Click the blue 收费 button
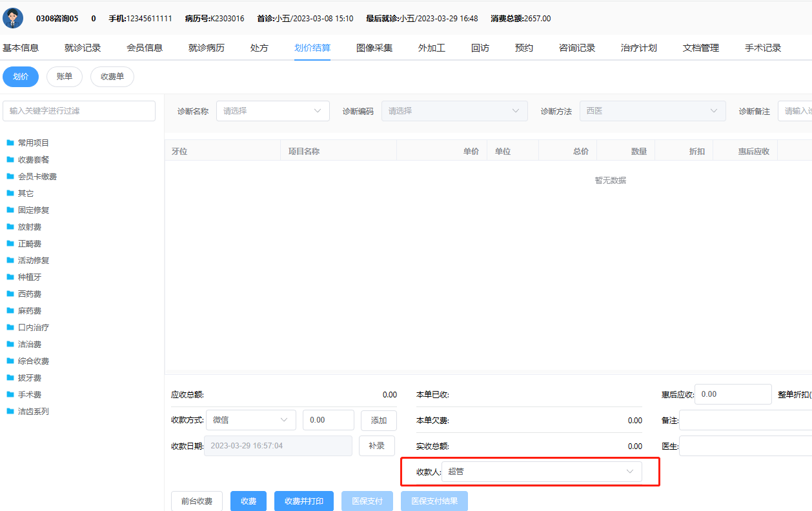 pos(249,501)
